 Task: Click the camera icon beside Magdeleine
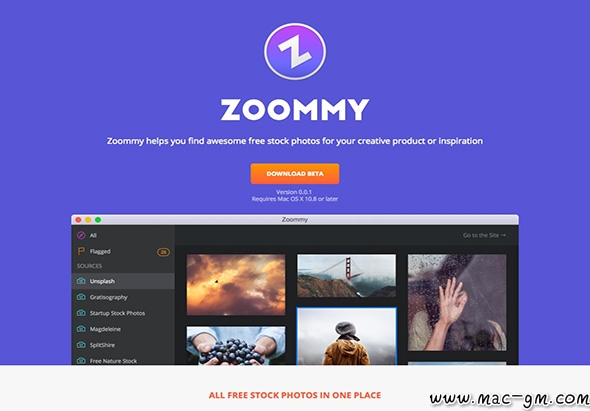point(81,329)
